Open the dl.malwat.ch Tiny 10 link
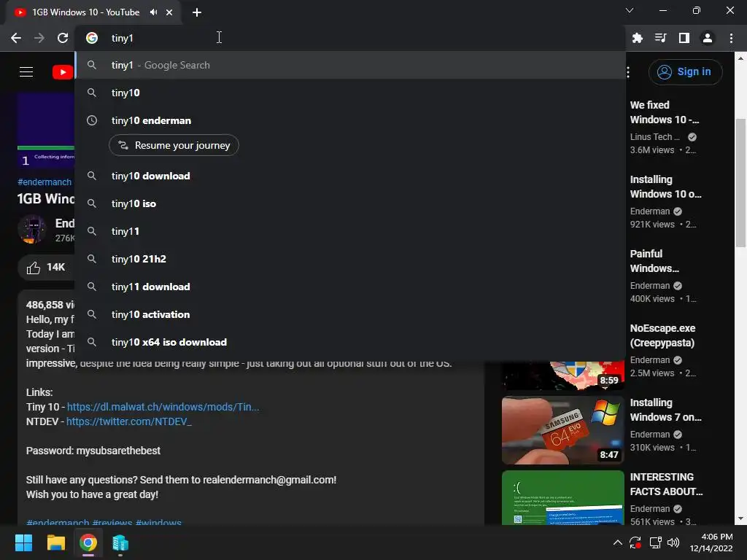This screenshot has height=560, width=747. click(163, 407)
